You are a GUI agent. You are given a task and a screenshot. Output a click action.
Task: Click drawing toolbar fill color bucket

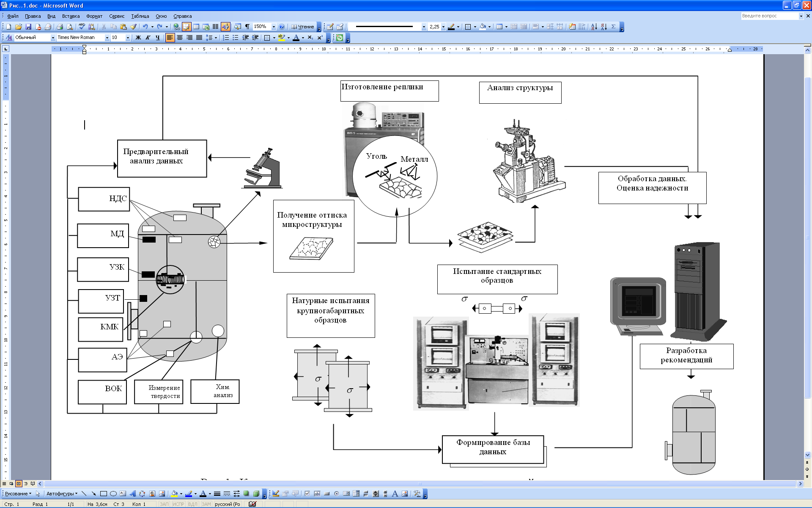(x=174, y=494)
